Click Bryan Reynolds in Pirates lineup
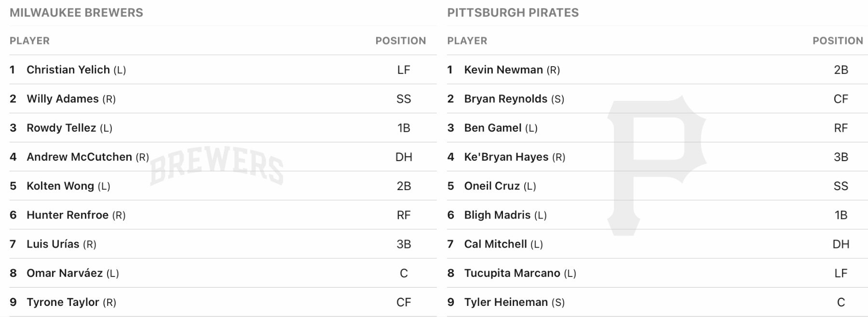This screenshot has height=317, width=868. click(505, 99)
